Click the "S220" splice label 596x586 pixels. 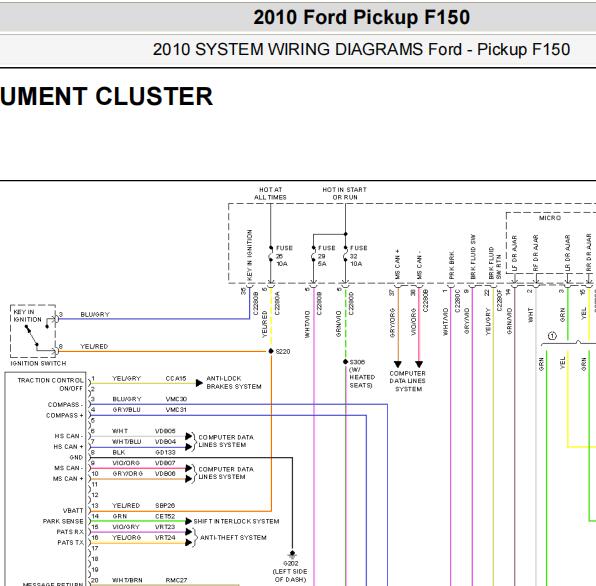pyautogui.click(x=283, y=352)
